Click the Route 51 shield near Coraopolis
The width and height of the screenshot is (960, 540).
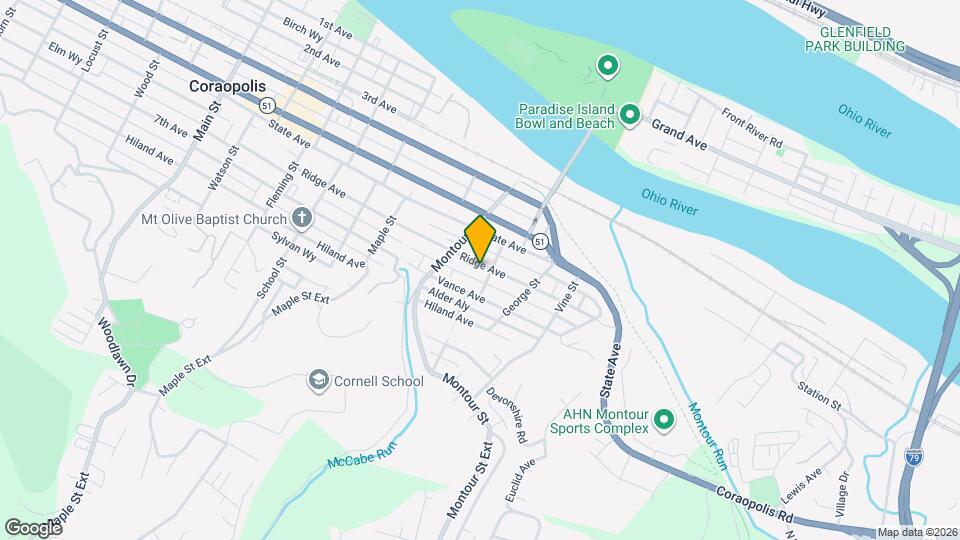[267, 106]
